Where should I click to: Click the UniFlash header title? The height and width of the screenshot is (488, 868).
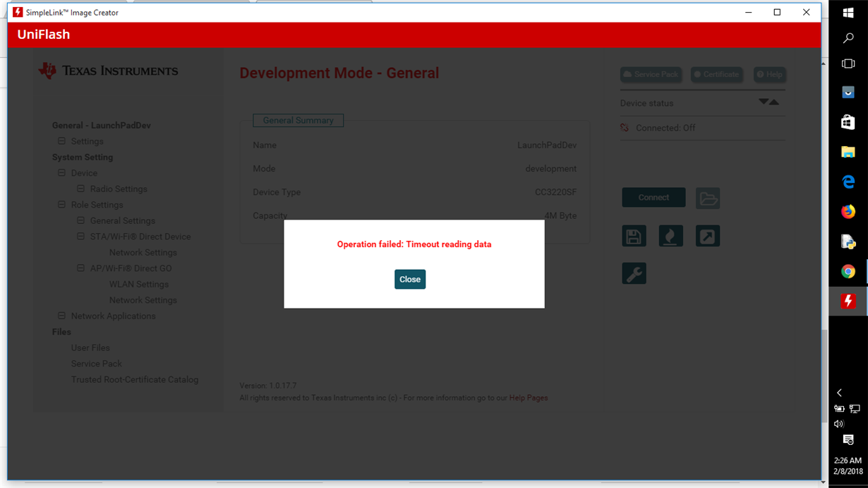[44, 35]
